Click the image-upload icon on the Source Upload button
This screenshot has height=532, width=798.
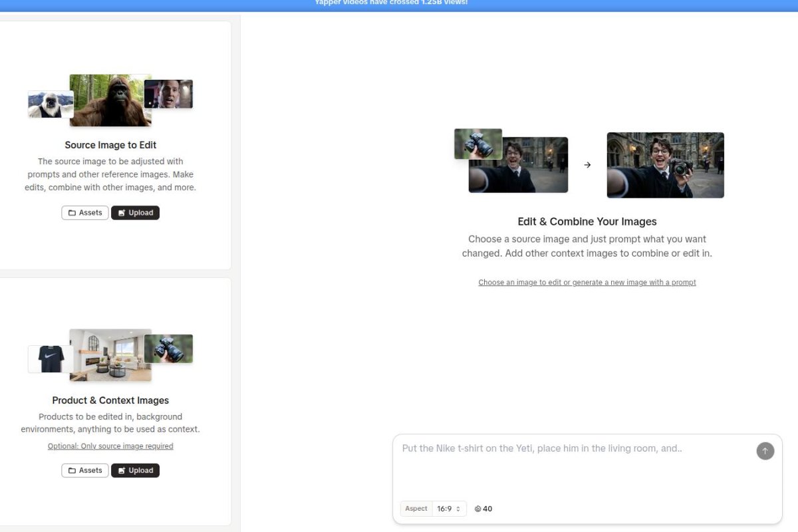(x=122, y=212)
